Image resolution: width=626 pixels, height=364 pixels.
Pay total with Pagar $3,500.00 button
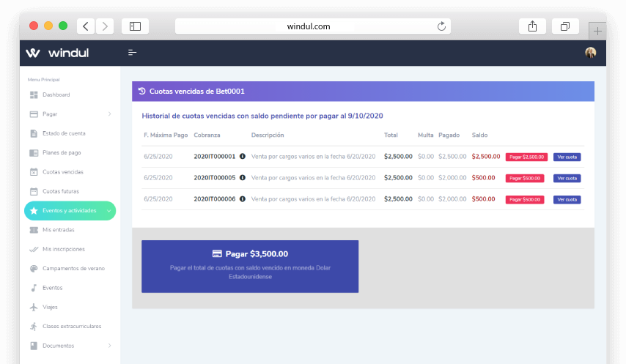250,266
